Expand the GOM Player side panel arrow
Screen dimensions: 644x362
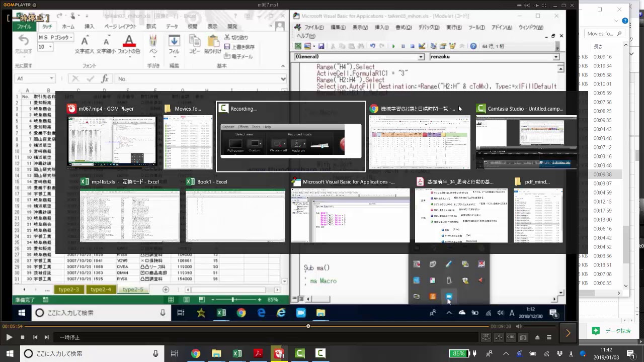click(x=568, y=333)
